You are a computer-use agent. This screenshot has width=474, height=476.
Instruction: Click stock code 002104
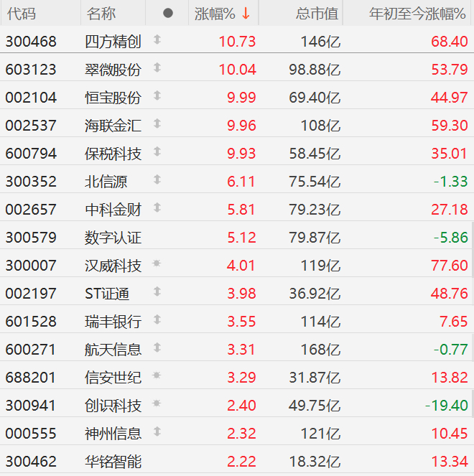[31, 98]
